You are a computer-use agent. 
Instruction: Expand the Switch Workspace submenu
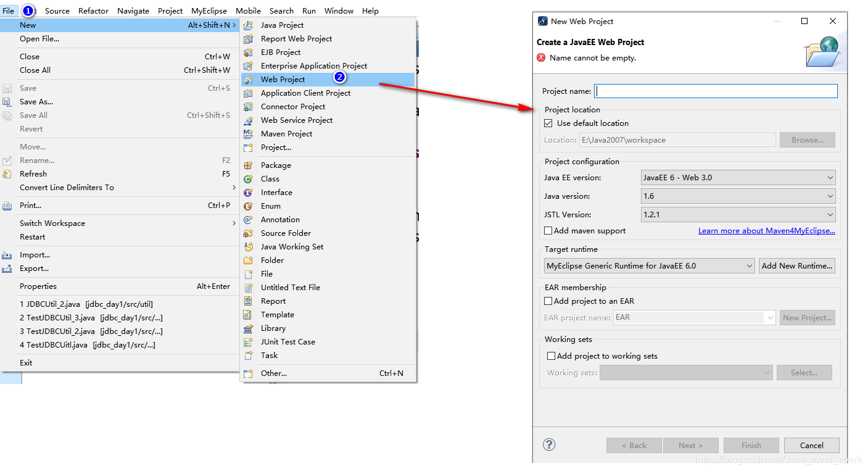coord(120,223)
